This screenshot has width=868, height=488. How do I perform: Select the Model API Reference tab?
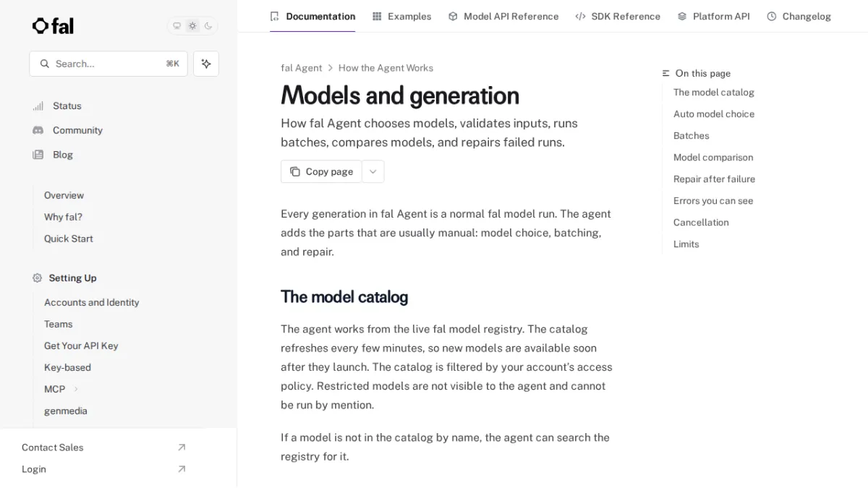503,16
